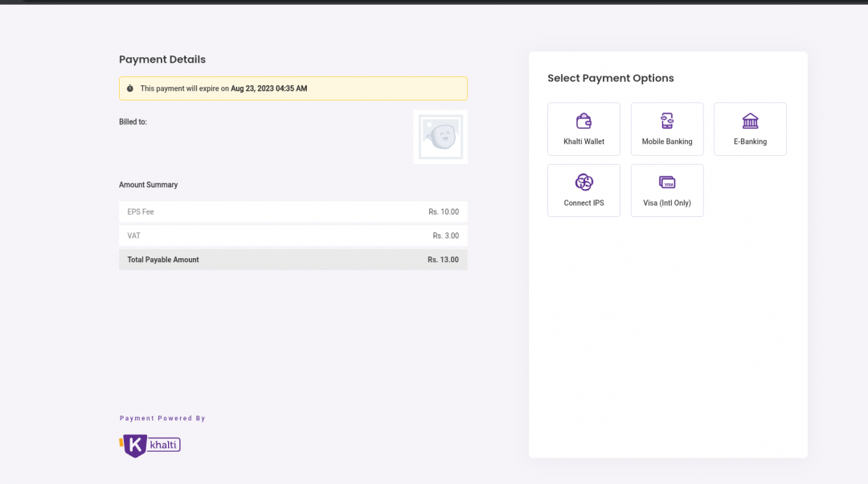This screenshot has height=484, width=868.
Task: Select the Mobile Banking label text
Action: (x=667, y=142)
